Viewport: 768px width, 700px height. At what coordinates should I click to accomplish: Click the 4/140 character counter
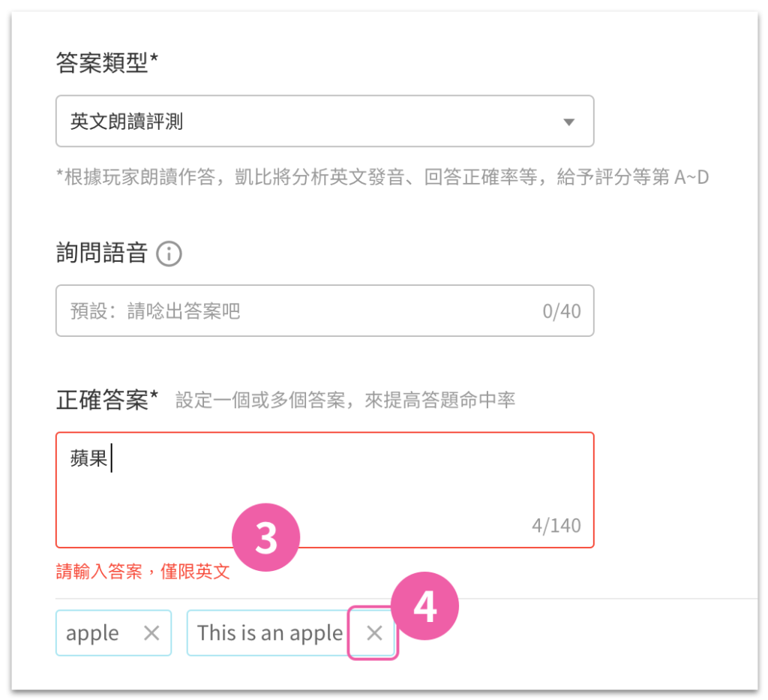click(556, 526)
